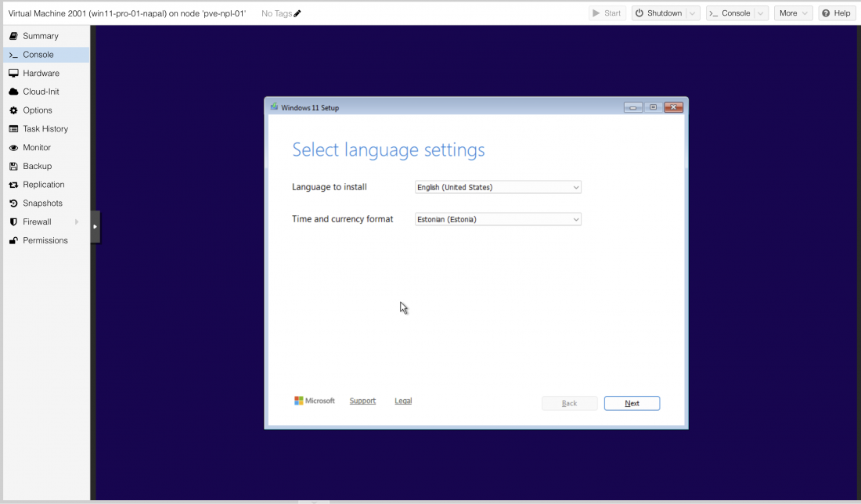Click the 'Time and currency format' label
This screenshot has width=861, height=504.
(343, 219)
